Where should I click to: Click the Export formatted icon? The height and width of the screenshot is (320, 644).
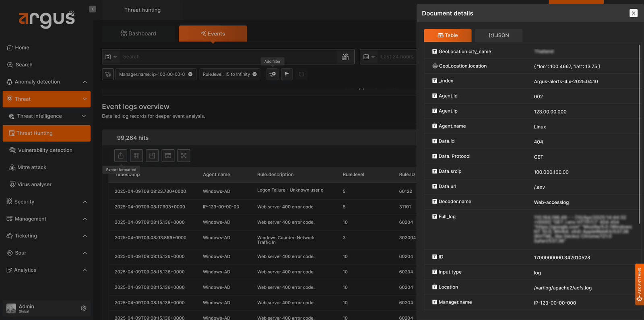coord(121,156)
